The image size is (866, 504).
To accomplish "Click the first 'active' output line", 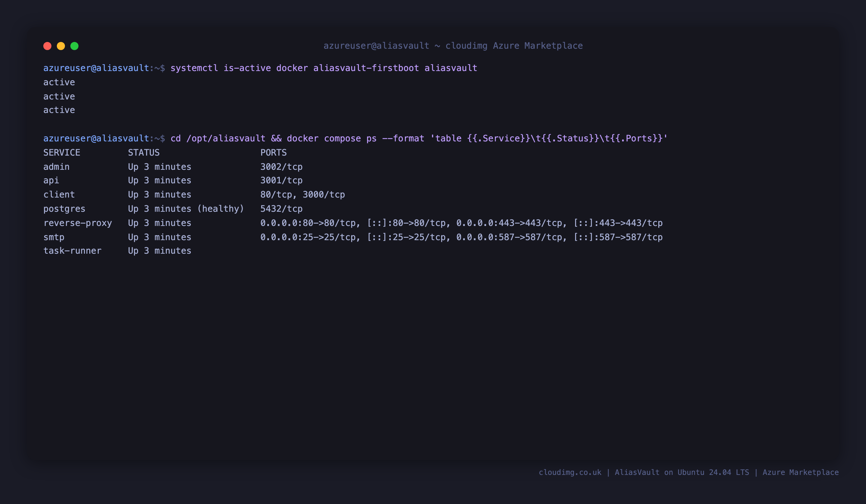I will click(x=59, y=82).
